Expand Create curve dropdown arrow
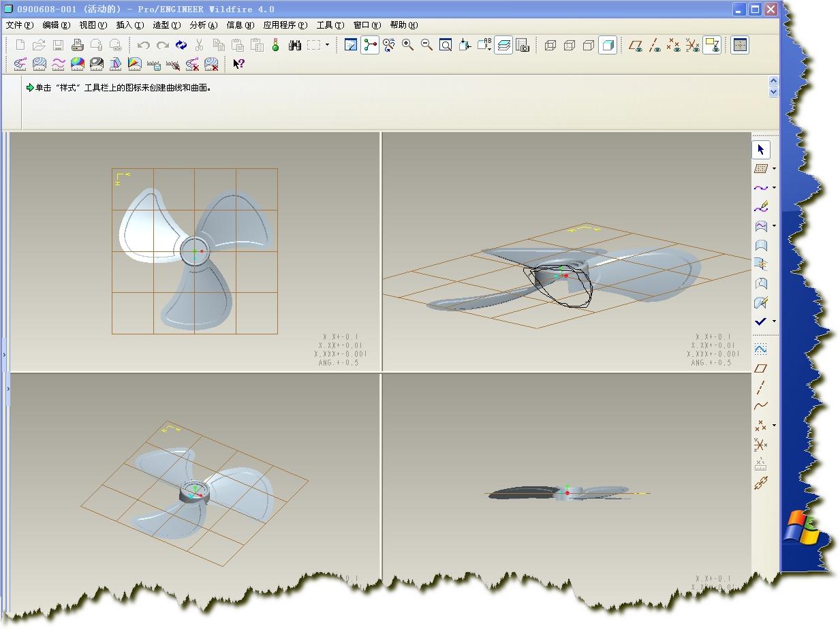Viewport: 840px width, 630px height. click(774, 188)
